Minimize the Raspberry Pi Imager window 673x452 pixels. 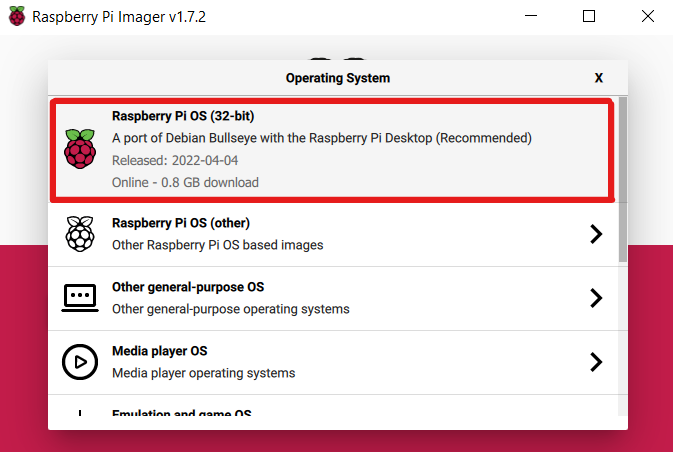pos(531,16)
